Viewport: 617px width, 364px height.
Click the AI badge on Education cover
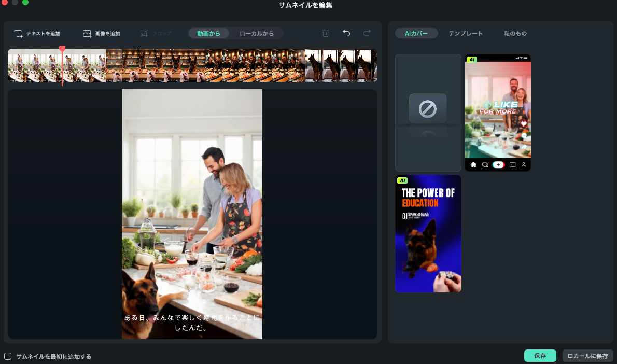(x=402, y=180)
